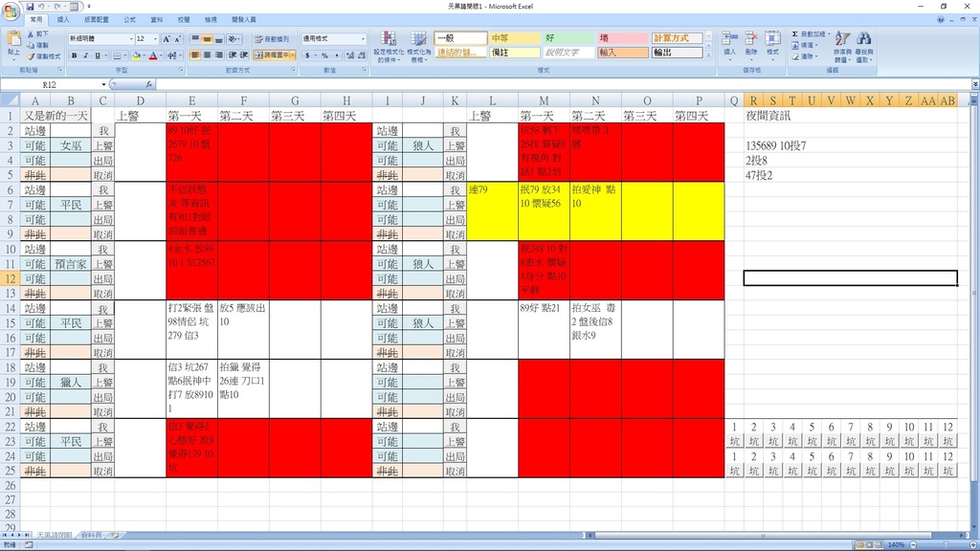Apply the 好 cell style
The height and width of the screenshot is (551, 980).
pos(568,38)
